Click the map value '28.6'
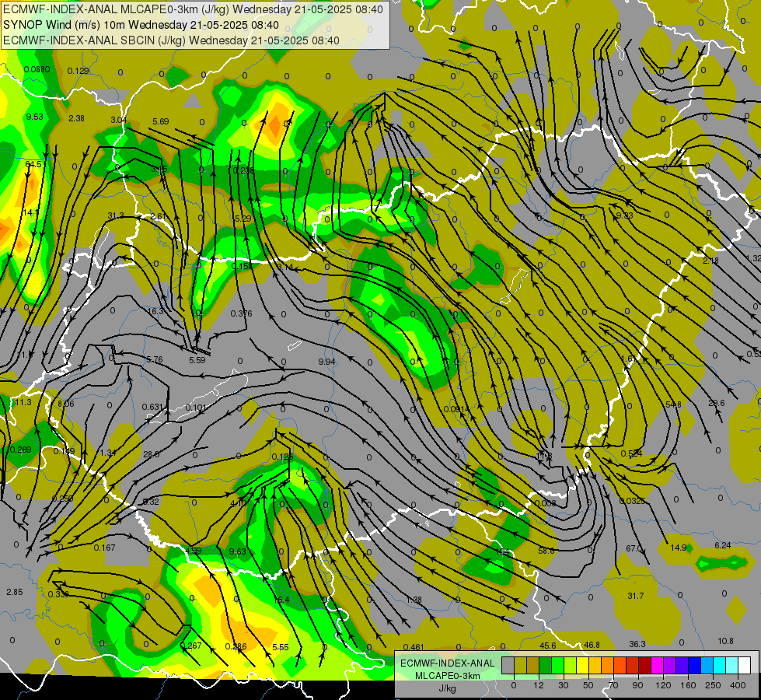761x700 pixels. pos(152,453)
